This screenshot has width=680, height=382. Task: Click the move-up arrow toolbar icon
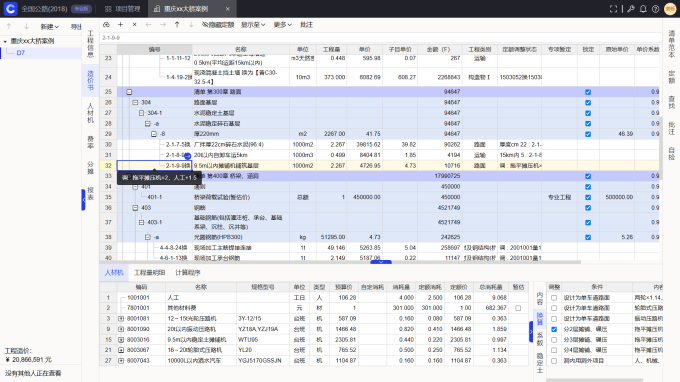coord(177,25)
